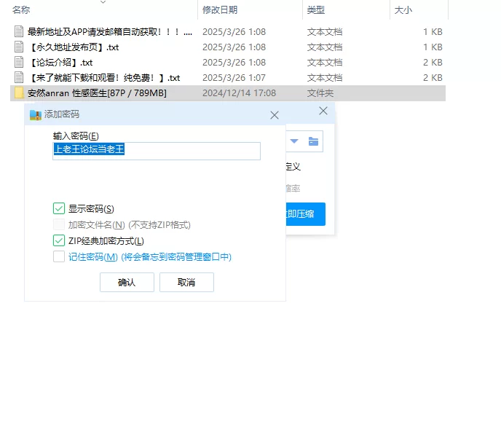Sort files by the 修改日期 column header

point(220,10)
